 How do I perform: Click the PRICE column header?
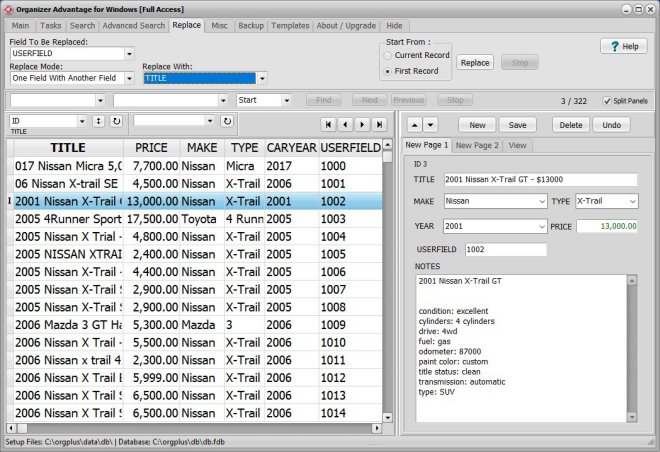[x=151, y=148]
